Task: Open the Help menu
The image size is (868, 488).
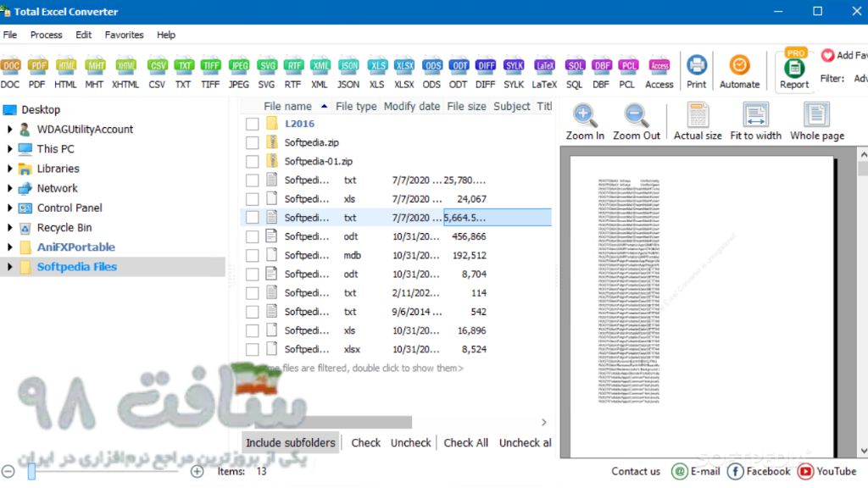Action: (165, 35)
